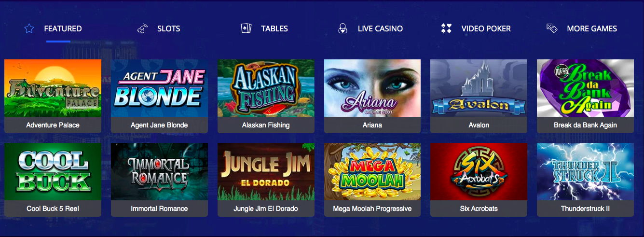The height and width of the screenshot is (237, 644).
Task: Click the cherries icon beside Slots
Action: pyautogui.click(x=142, y=28)
